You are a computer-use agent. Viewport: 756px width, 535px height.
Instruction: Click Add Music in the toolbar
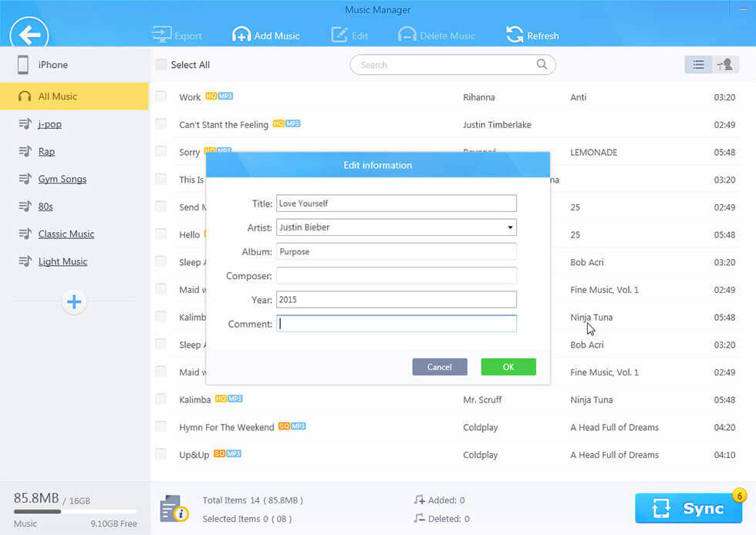[x=265, y=35]
